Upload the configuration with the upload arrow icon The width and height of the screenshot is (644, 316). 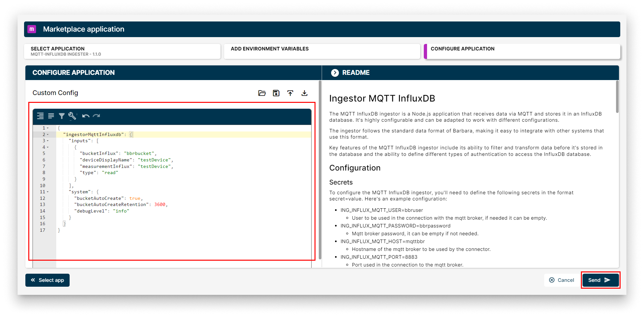[x=290, y=93]
